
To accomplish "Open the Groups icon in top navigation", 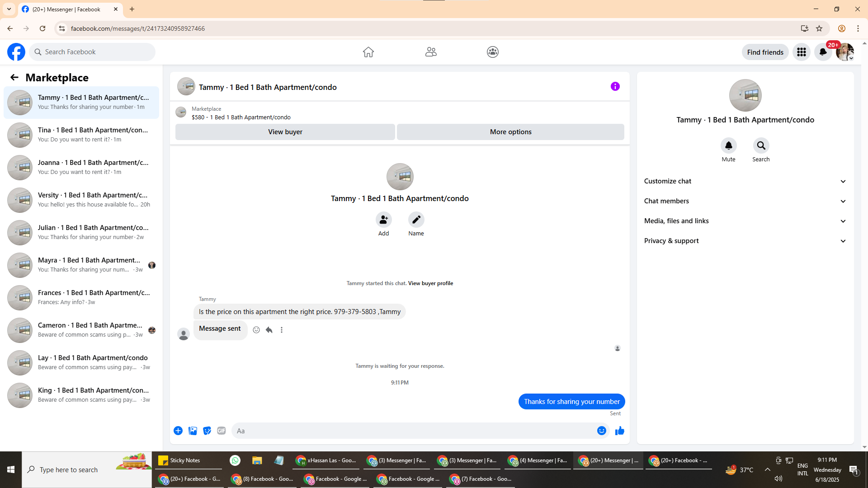I will point(493,52).
